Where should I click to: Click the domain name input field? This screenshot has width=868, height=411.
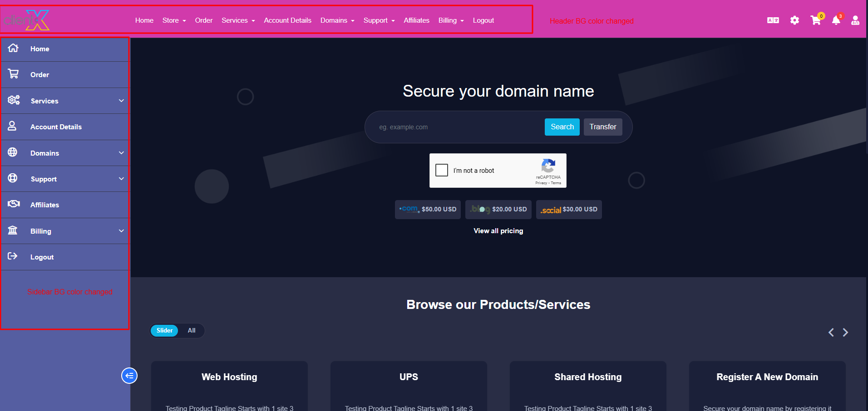coord(459,127)
